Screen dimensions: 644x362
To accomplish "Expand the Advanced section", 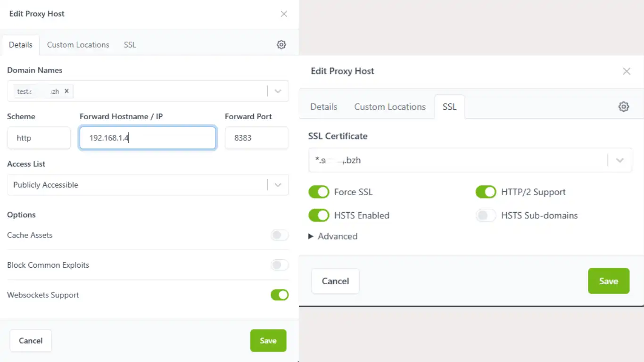I will point(333,236).
